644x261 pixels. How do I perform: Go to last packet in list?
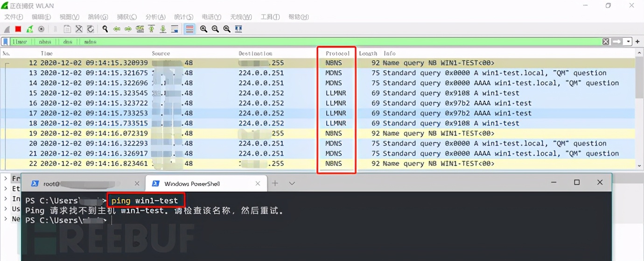[163, 29]
